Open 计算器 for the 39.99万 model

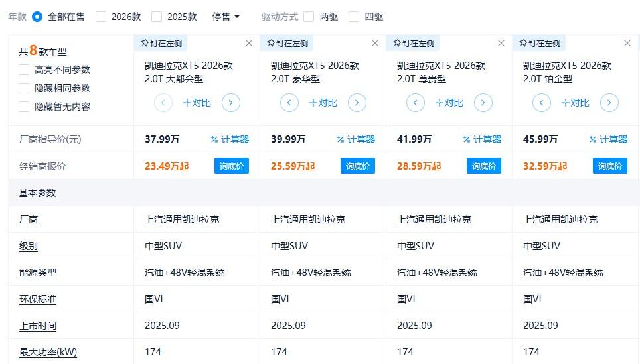pyautogui.click(x=356, y=139)
